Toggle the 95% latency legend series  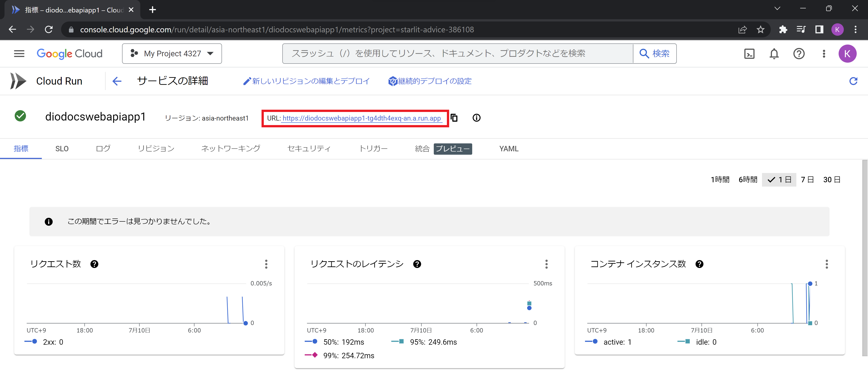[x=424, y=342]
